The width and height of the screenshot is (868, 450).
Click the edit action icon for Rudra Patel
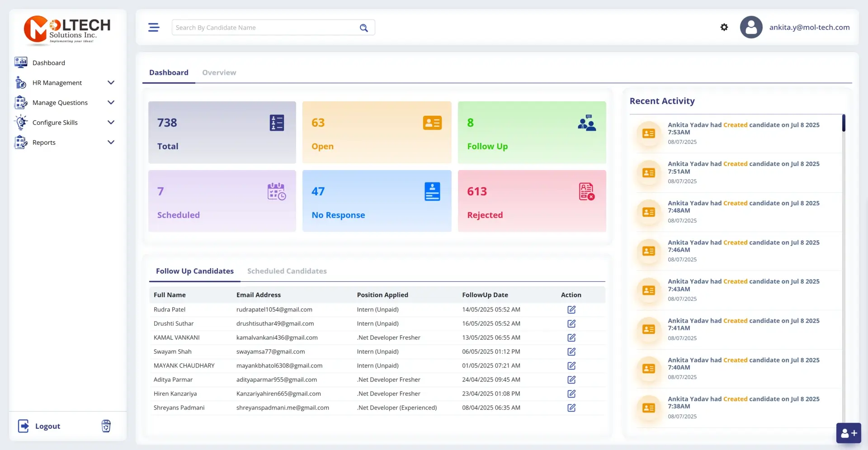pyautogui.click(x=571, y=310)
